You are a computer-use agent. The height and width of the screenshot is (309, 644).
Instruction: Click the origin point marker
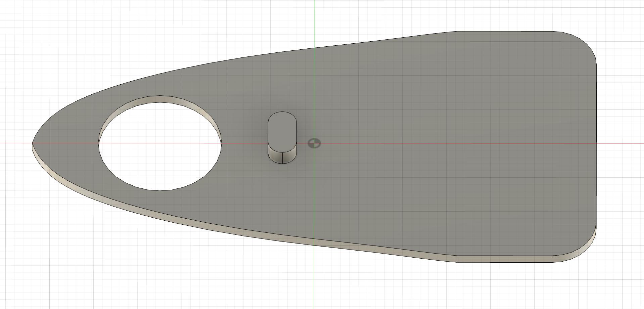(314, 143)
